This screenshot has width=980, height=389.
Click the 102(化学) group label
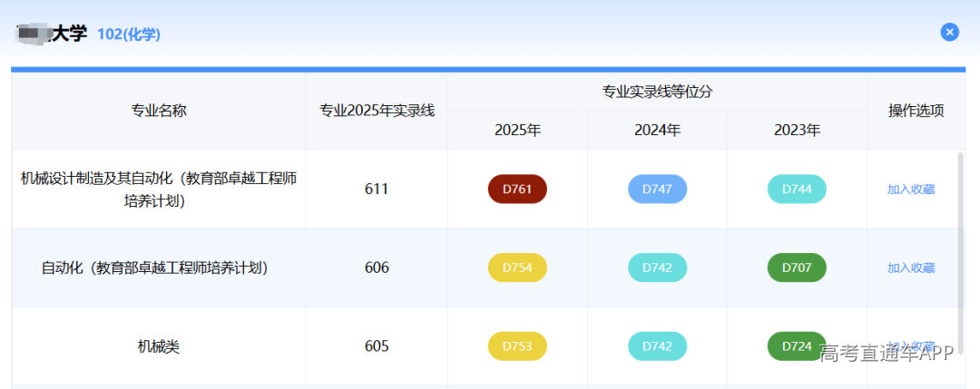pos(129,34)
